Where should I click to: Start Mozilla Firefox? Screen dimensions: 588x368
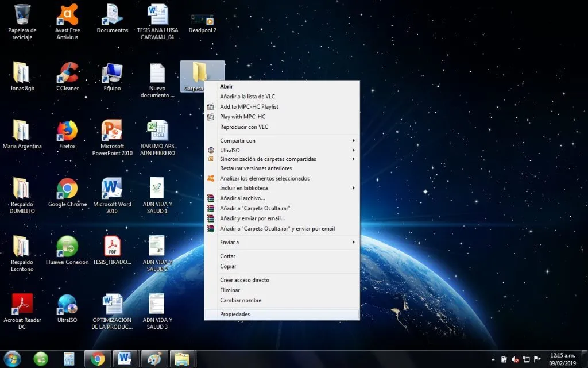point(67,131)
